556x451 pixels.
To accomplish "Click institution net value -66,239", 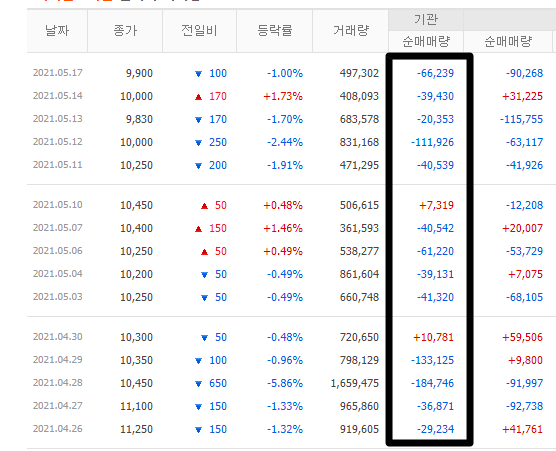I will (x=435, y=73).
